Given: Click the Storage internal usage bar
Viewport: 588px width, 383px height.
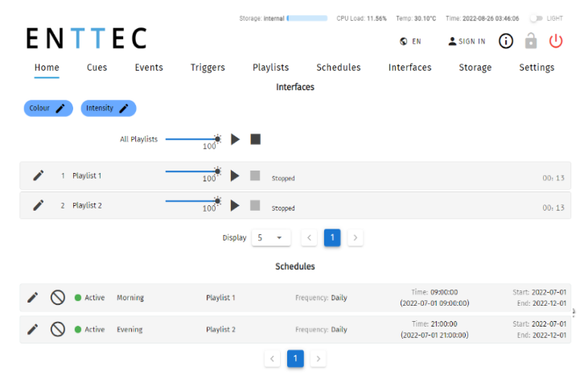Looking at the screenshot, I should tap(307, 18).
